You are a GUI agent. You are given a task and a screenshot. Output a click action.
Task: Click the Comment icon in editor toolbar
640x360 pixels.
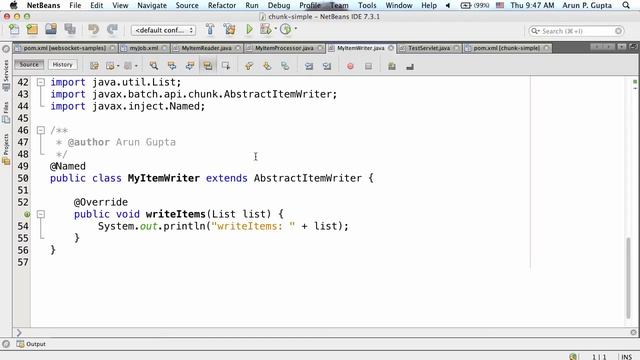pos(392,66)
